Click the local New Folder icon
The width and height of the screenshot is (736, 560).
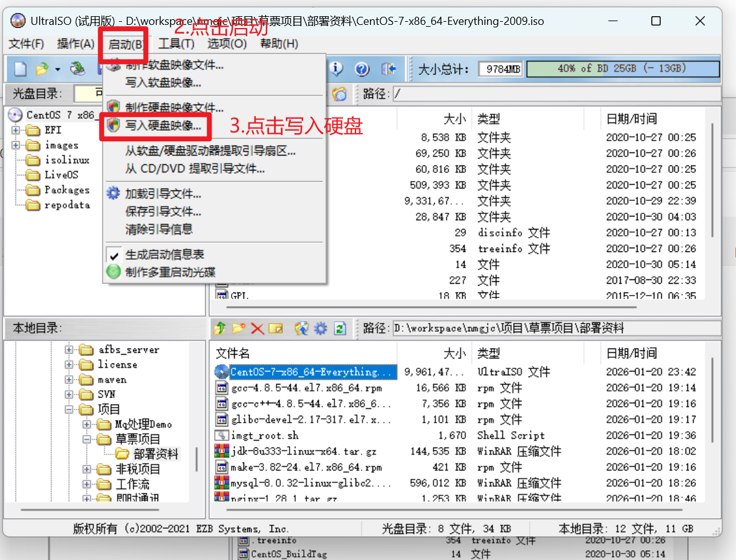[239, 329]
